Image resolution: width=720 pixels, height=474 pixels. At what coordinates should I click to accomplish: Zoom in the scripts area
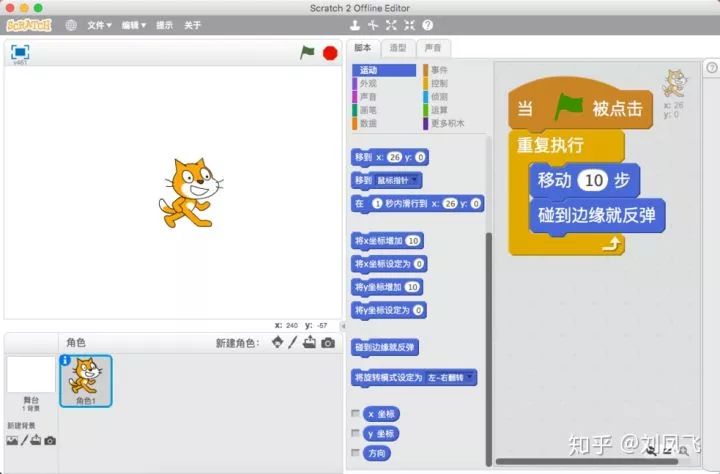(x=684, y=451)
